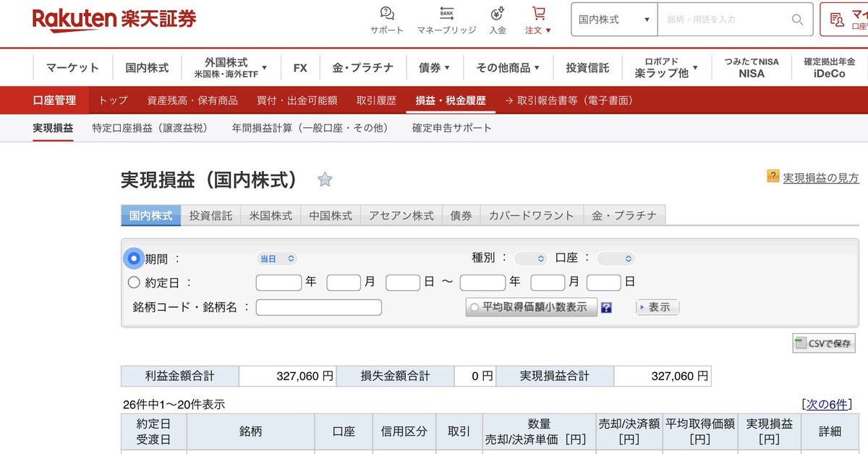Focus the 銘柄コード・銘柄名 input field
The height and width of the screenshot is (454, 868).
319,307
